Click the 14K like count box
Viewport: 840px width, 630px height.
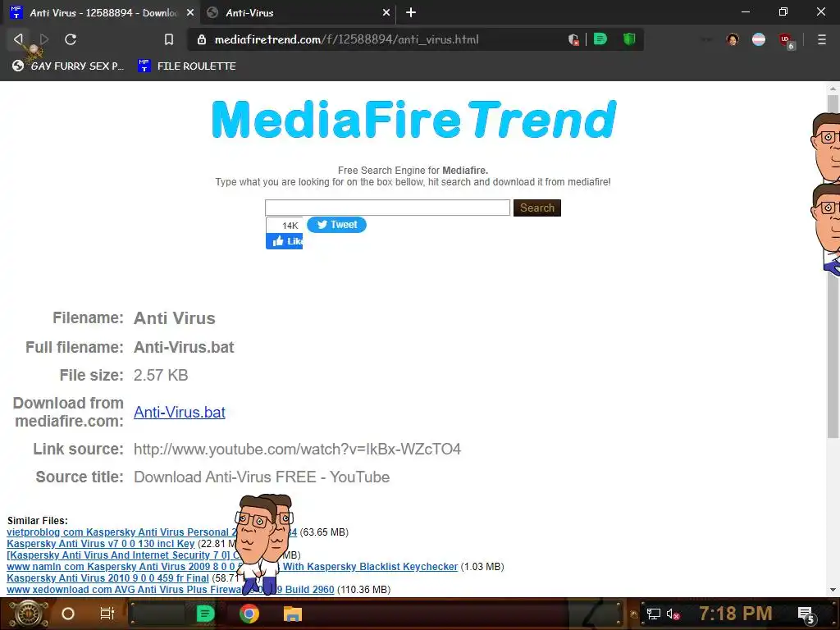[285, 225]
